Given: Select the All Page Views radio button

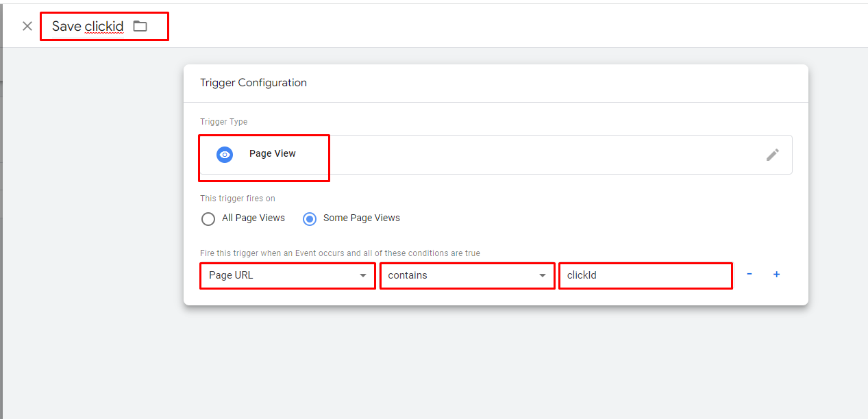Looking at the screenshot, I should [x=208, y=218].
